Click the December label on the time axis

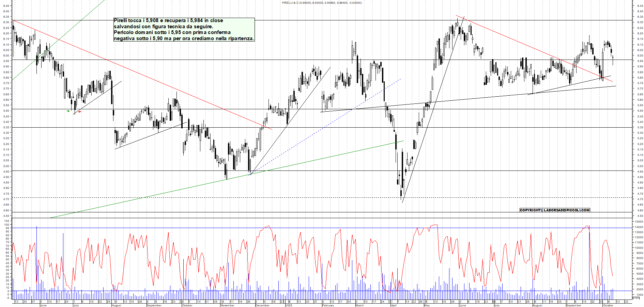coord(262,305)
